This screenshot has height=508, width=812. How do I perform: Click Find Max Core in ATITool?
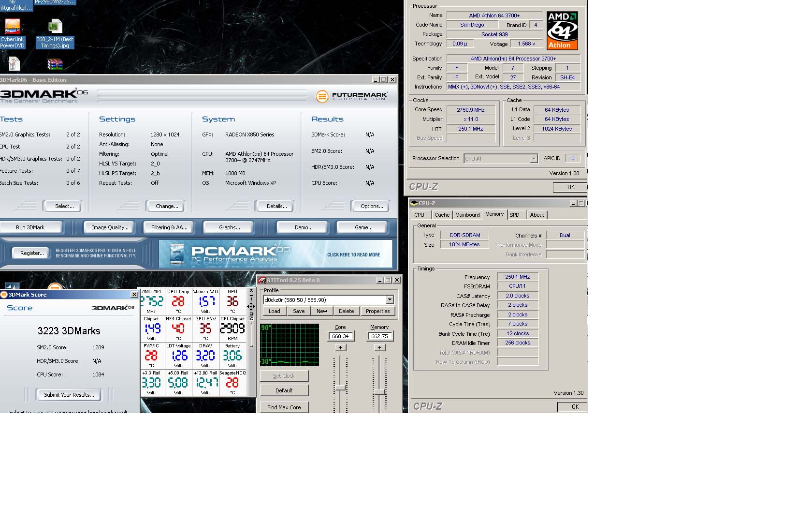pyautogui.click(x=284, y=407)
